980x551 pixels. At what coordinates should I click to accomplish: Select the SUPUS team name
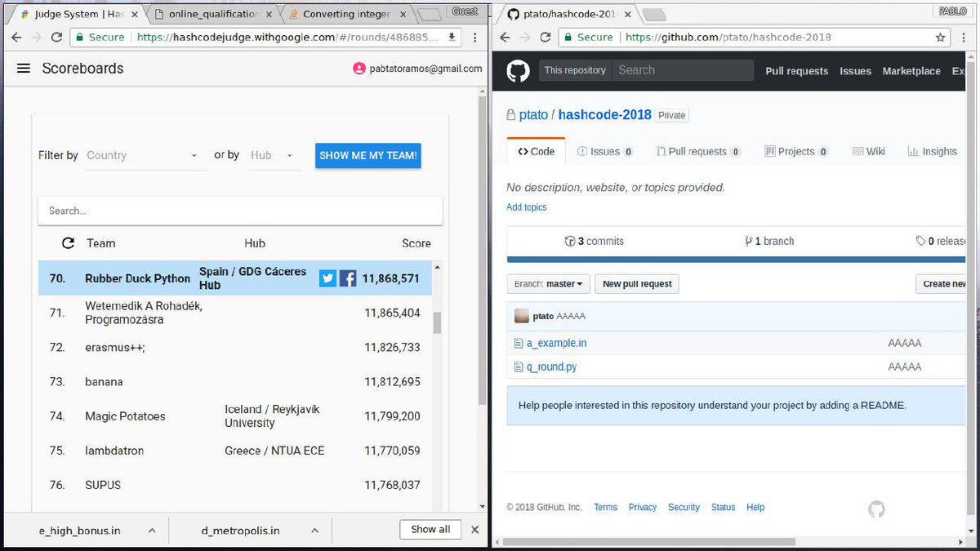tap(103, 485)
